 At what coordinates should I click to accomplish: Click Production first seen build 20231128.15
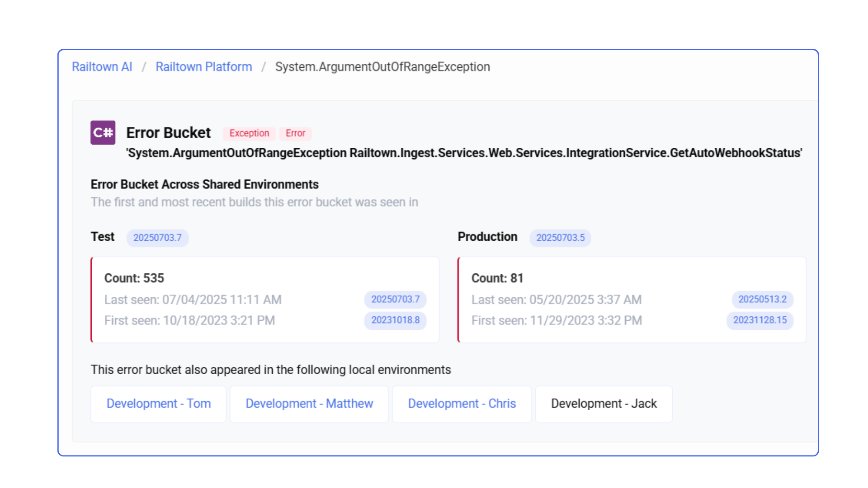click(x=759, y=320)
